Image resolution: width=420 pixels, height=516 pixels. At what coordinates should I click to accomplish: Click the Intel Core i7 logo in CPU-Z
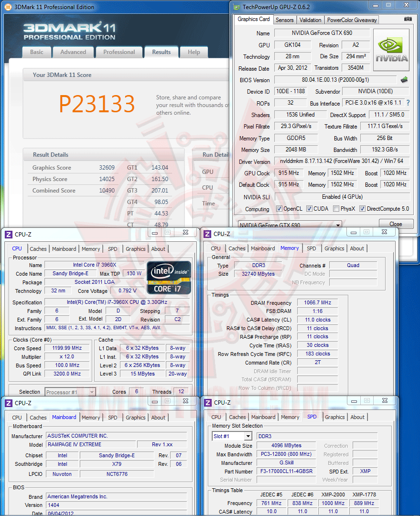pos(169,278)
